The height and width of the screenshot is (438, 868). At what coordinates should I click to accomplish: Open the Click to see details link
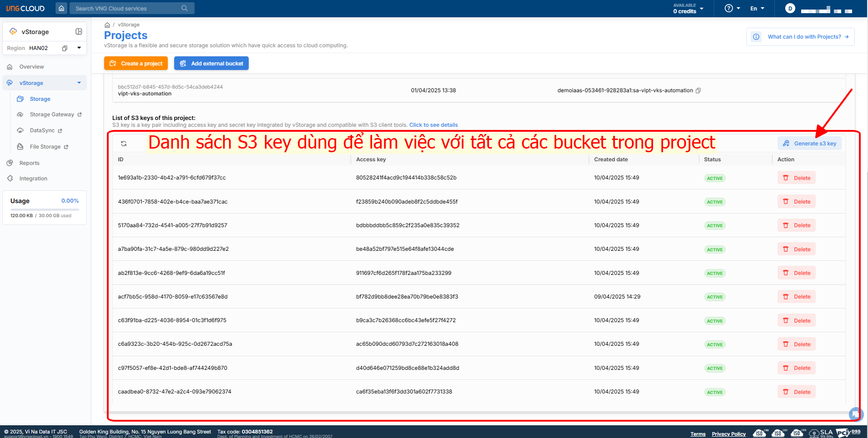pos(433,125)
